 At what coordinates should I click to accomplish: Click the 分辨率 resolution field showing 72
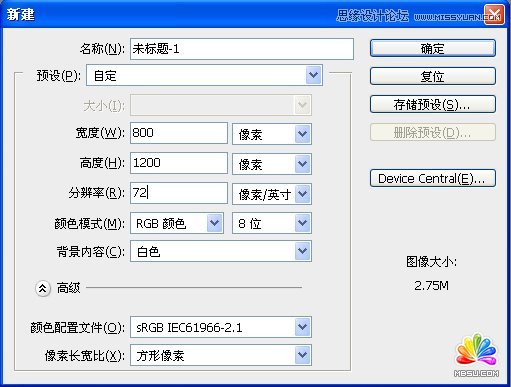(x=179, y=193)
